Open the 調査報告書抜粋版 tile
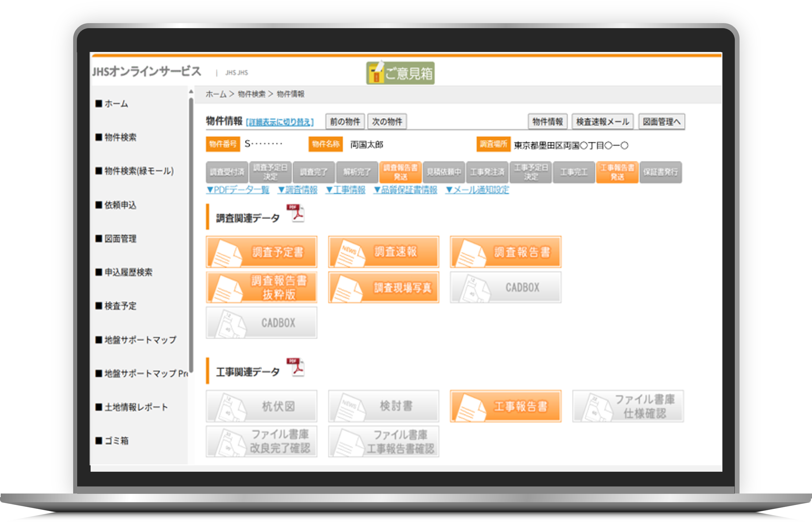 coord(261,287)
